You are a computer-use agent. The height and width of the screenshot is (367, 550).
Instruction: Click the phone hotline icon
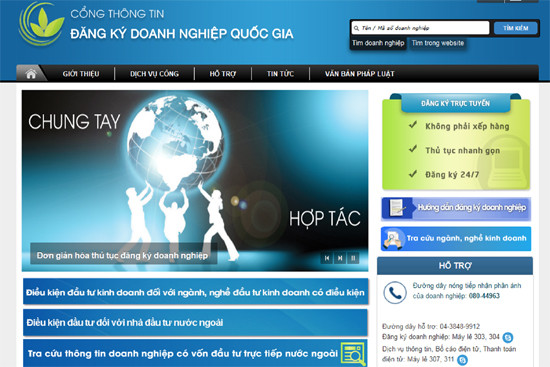point(395,293)
